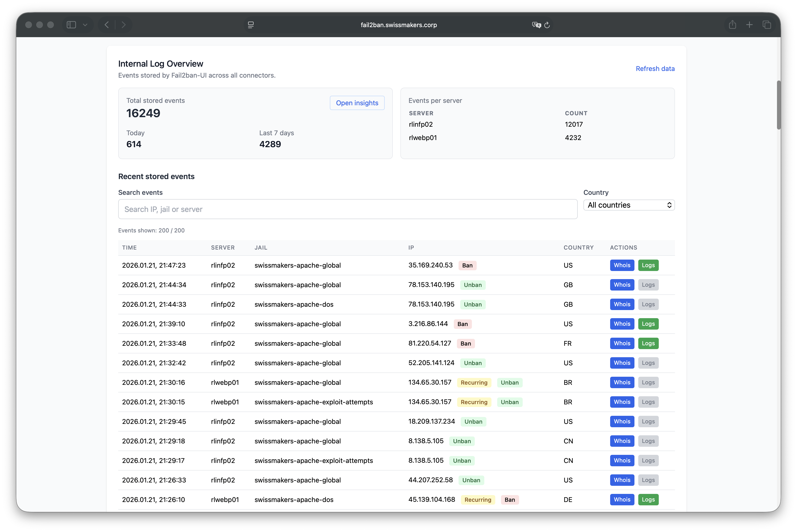View Logs for IP 3.216.86.144
The height and width of the screenshot is (532, 797).
(x=648, y=324)
